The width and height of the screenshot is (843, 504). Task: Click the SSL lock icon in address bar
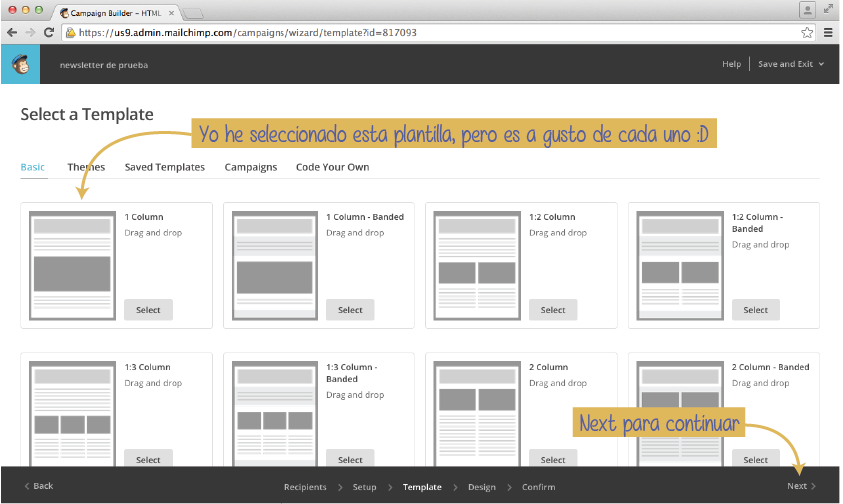point(70,33)
